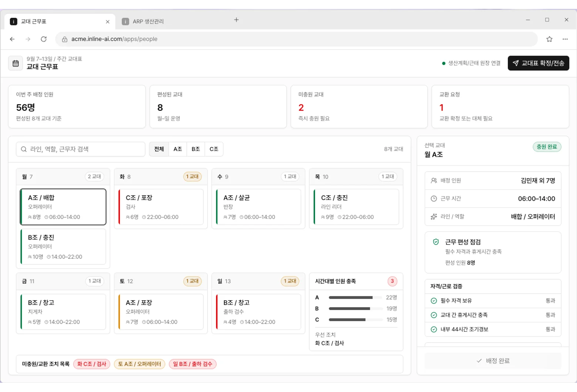This screenshot has height=392, width=577.
Task: Click the 충원 완료 status badge
Action: tap(547, 147)
